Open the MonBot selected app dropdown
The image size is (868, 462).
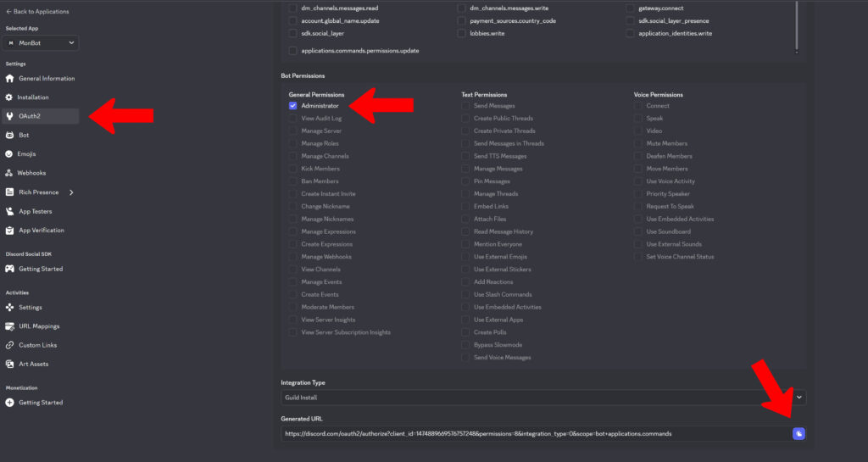41,42
